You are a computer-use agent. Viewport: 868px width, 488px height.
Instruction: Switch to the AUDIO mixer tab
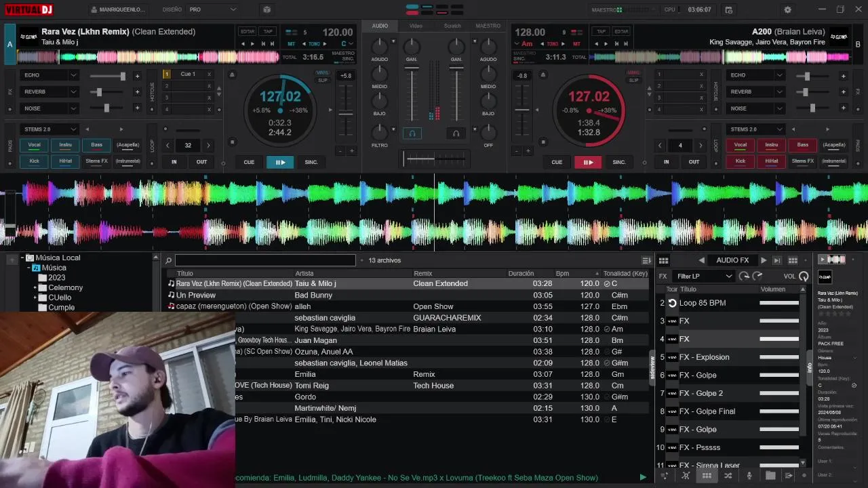click(380, 26)
